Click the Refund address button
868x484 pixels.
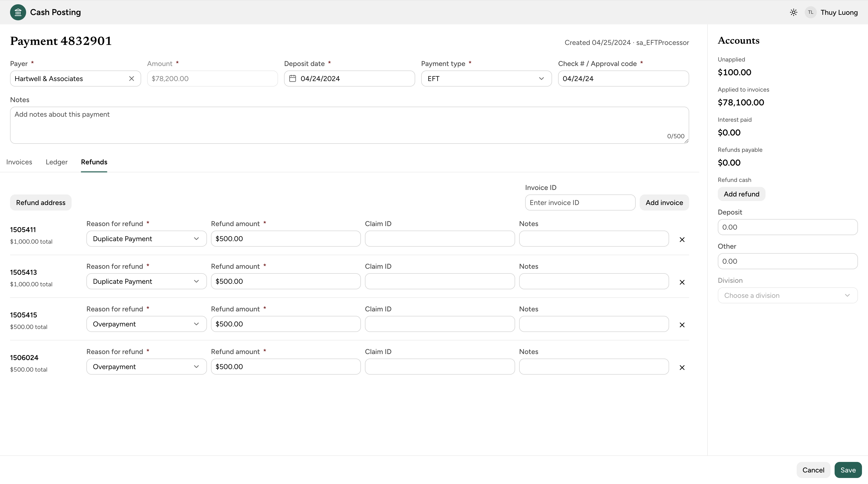(x=41, y=203)
